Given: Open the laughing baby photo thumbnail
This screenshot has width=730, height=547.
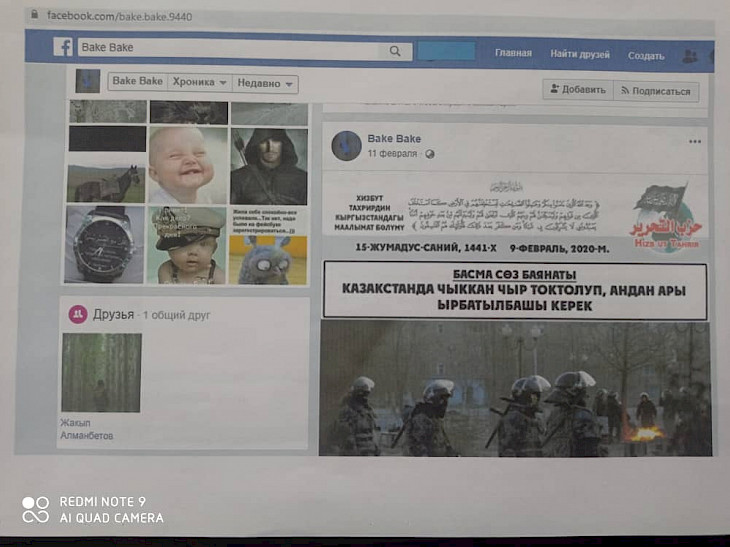Looking at the screenshot, I should coord(187,164).
